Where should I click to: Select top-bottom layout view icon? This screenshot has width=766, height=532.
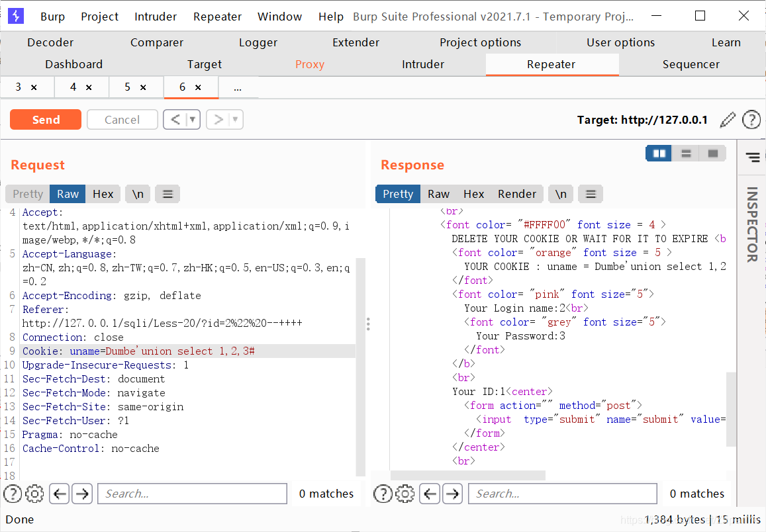coord(686,154)
